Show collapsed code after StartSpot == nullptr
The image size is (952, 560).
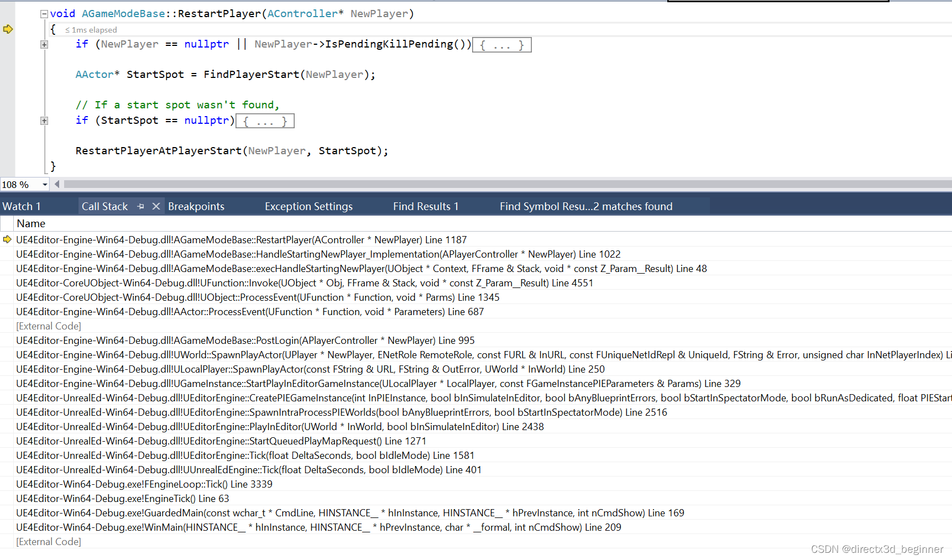click(265, 121)
